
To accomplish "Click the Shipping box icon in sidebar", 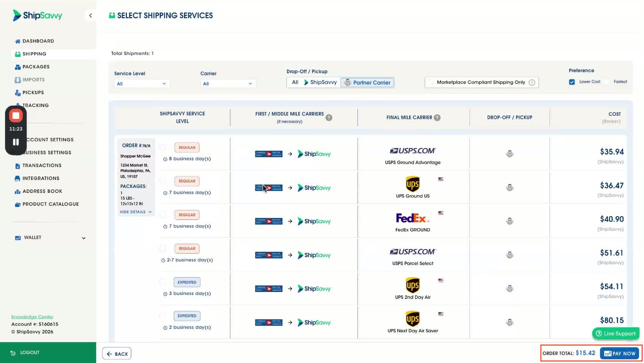I will [x=17, y=54].
